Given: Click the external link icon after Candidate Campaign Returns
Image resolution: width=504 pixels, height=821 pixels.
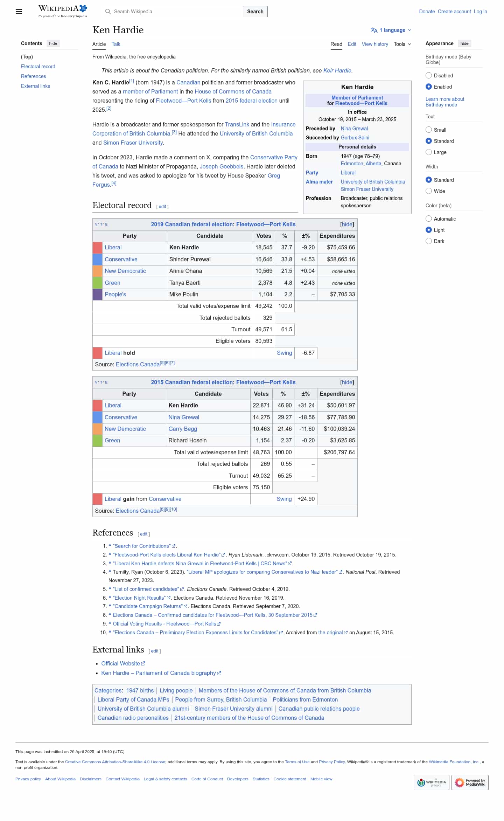Looking at the screenshot, I should (186, 606).
